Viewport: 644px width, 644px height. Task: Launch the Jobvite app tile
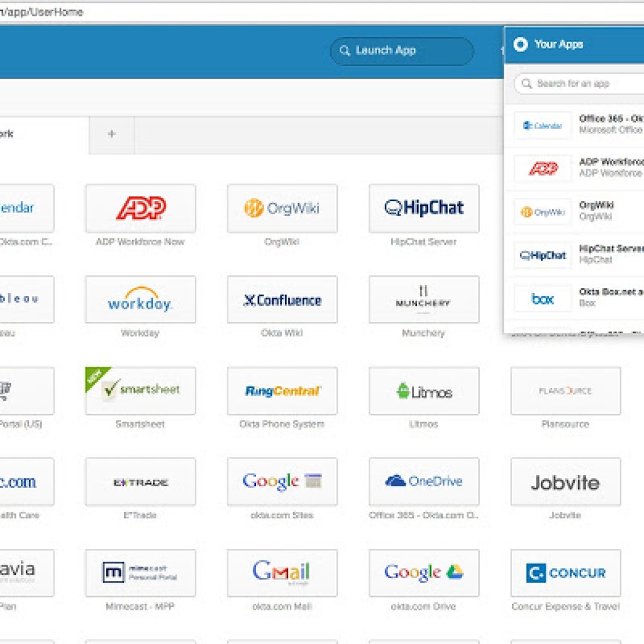tap(565, 482)
